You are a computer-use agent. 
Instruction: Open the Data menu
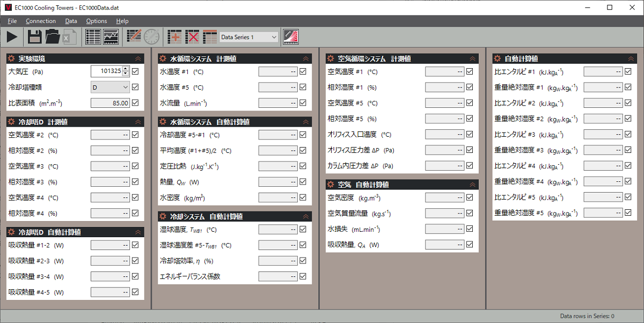(71, 21)
